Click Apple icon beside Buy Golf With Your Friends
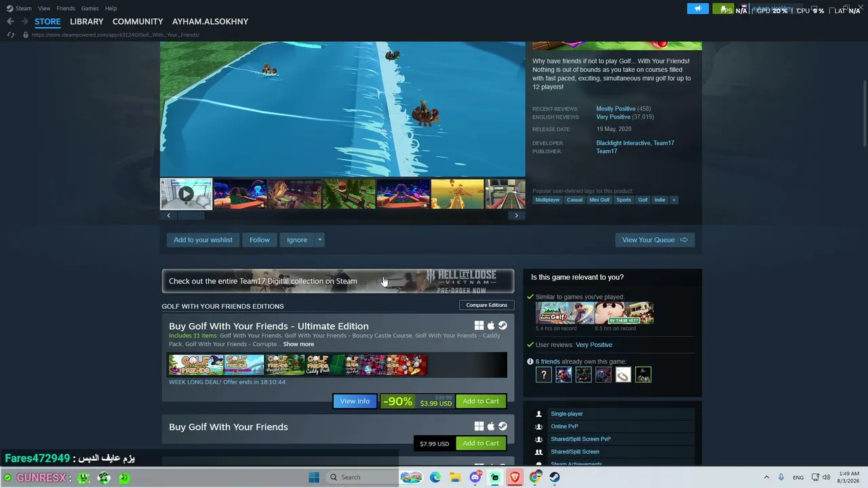868x488 pixels. pyautogui.click(x=491, y=426)
